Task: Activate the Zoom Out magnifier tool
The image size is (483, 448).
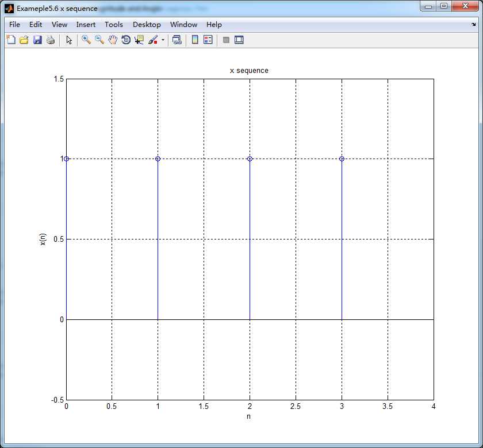Action: point(99,40)
